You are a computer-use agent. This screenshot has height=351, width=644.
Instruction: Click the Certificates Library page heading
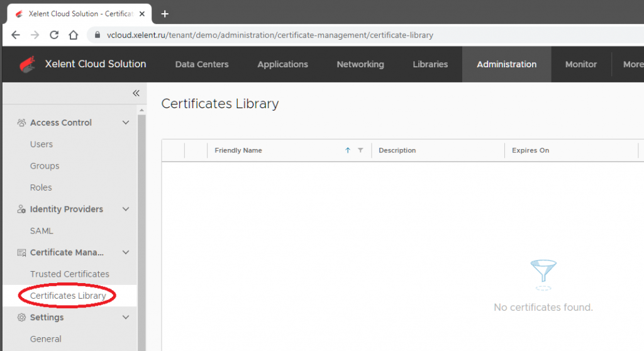coord(219,104)
